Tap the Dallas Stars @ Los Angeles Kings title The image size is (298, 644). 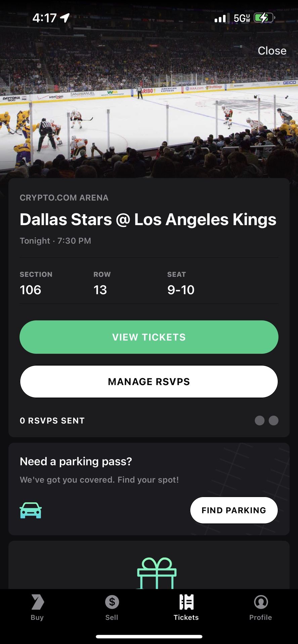[148, 220]
